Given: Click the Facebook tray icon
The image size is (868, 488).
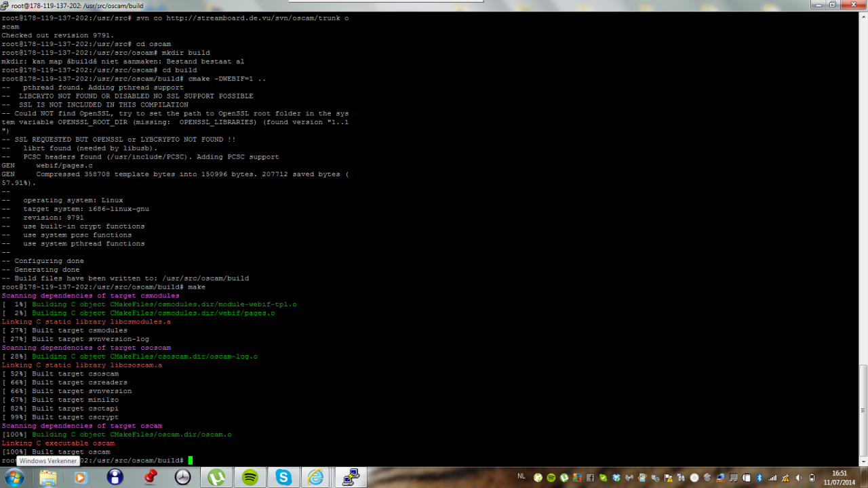Looking at the screenshot, I should pos(590,478).
